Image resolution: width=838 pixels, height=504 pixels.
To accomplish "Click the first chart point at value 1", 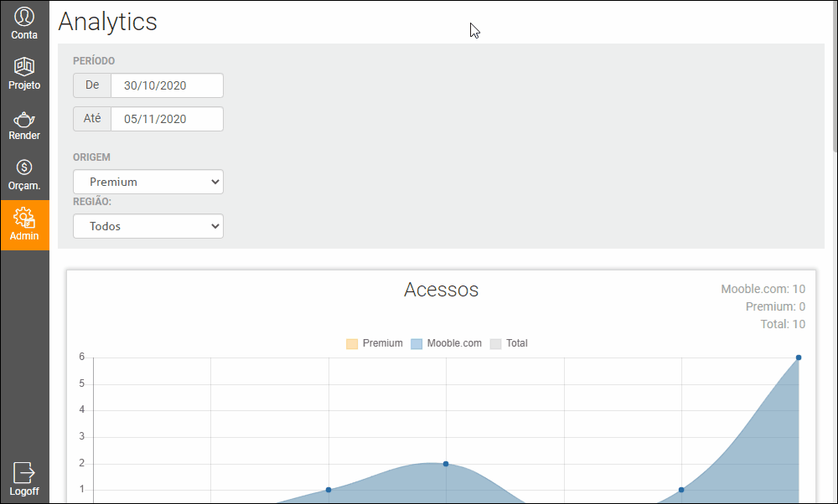I will click(328, 490).
